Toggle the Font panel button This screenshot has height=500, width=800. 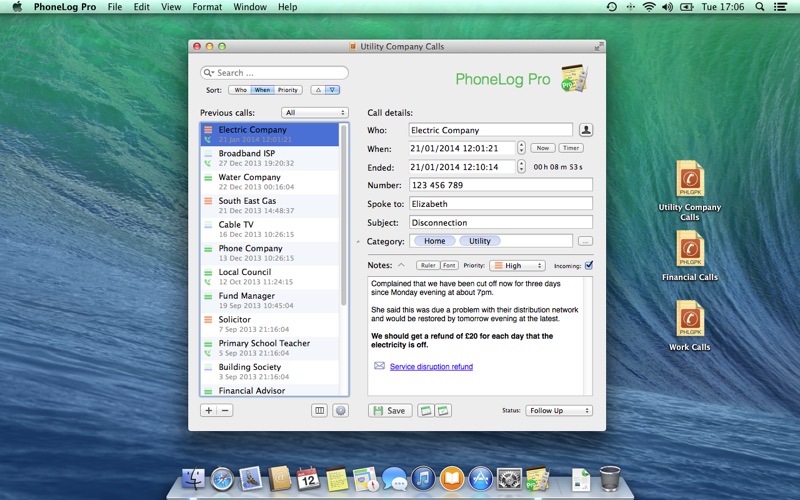449,265
